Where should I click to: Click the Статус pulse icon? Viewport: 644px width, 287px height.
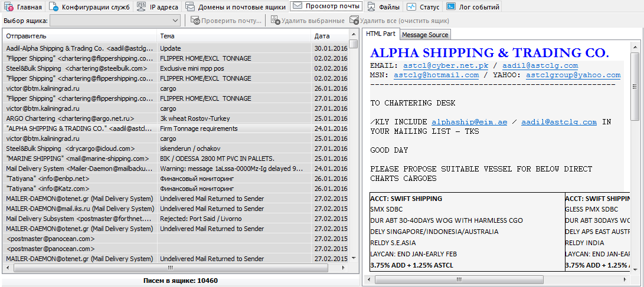[411, 6]
